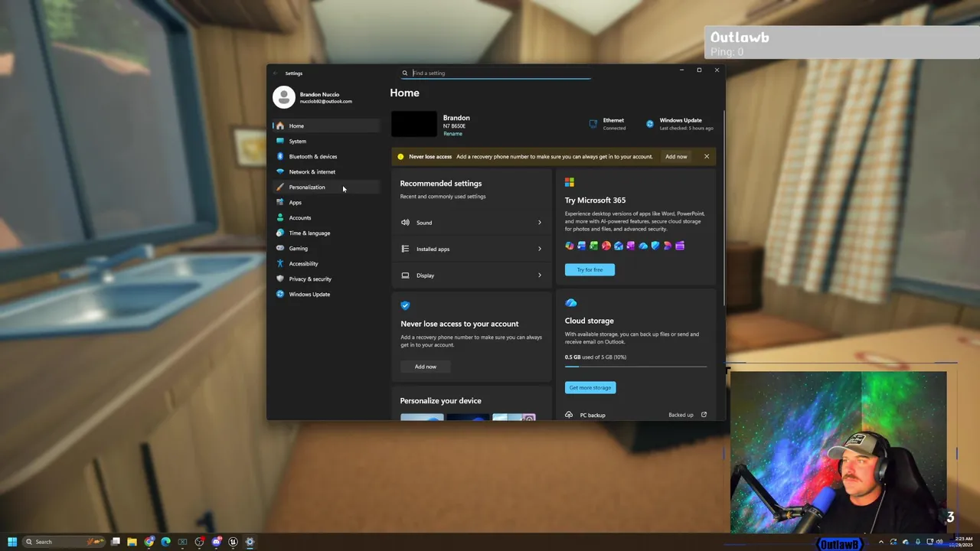The image size is (980, 551).
Task: Click the Try for free button
Action: pyautogui.click(x=590, y=269)
